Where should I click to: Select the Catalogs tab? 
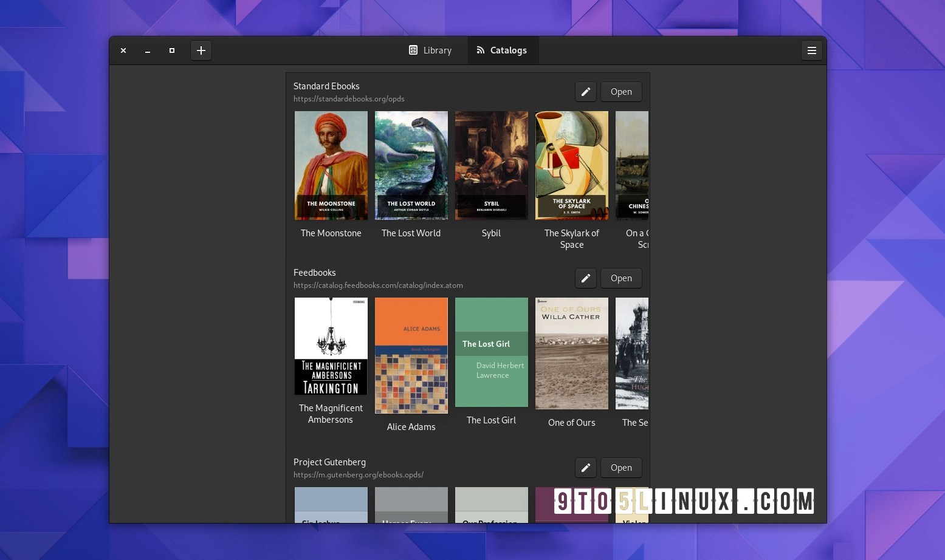coord(502,50)
